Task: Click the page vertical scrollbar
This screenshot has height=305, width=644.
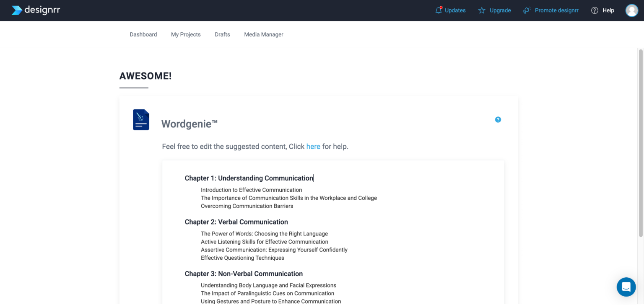Action: pos(641,142)
